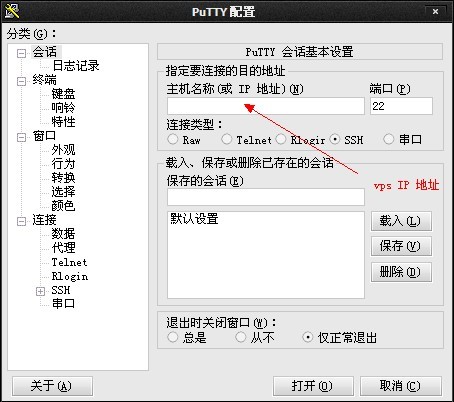Collapse the 窗口 category node
This screenshot has width=454, height=402.
[21, 137]
